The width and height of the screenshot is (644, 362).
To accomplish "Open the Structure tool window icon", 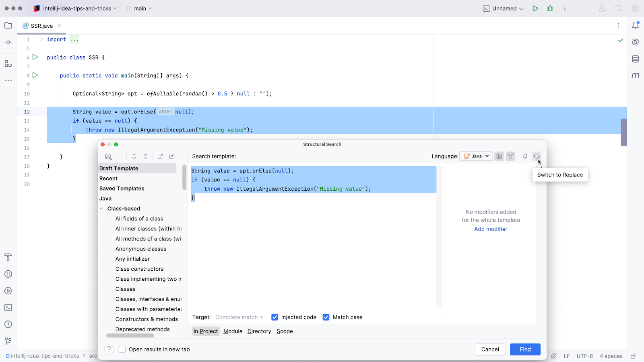I will point(8,64).
